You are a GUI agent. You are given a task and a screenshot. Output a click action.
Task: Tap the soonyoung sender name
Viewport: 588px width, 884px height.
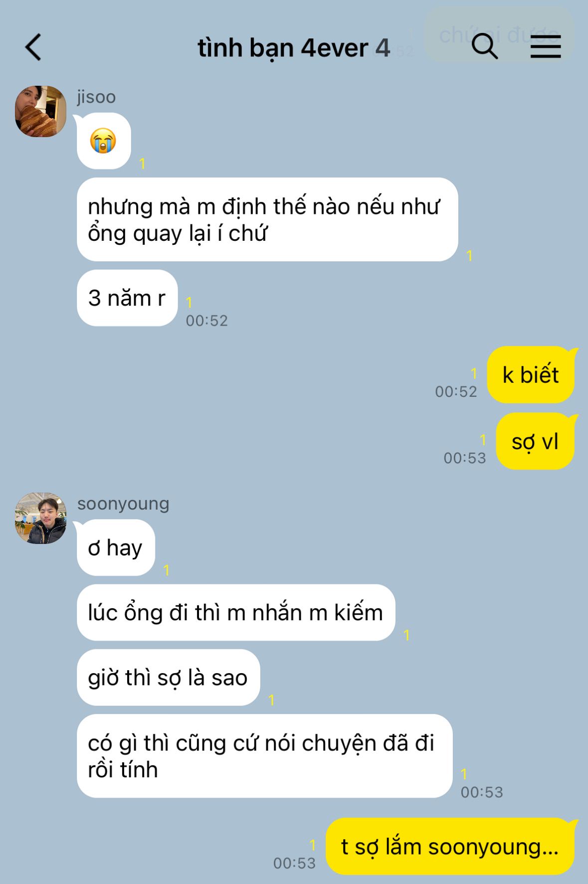123,504
